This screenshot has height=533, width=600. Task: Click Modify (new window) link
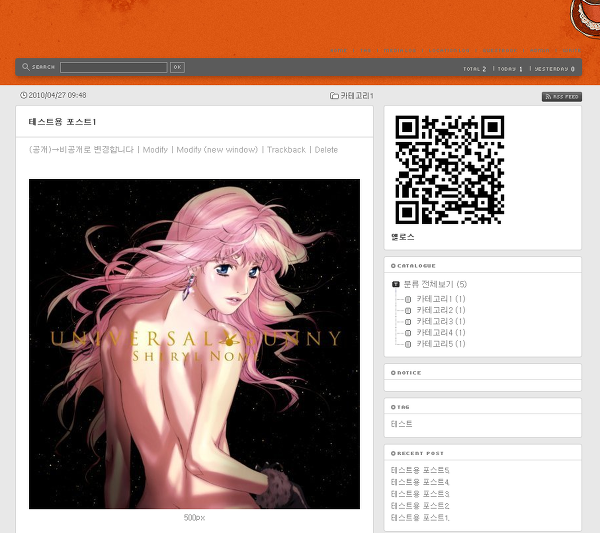(217, 150)
